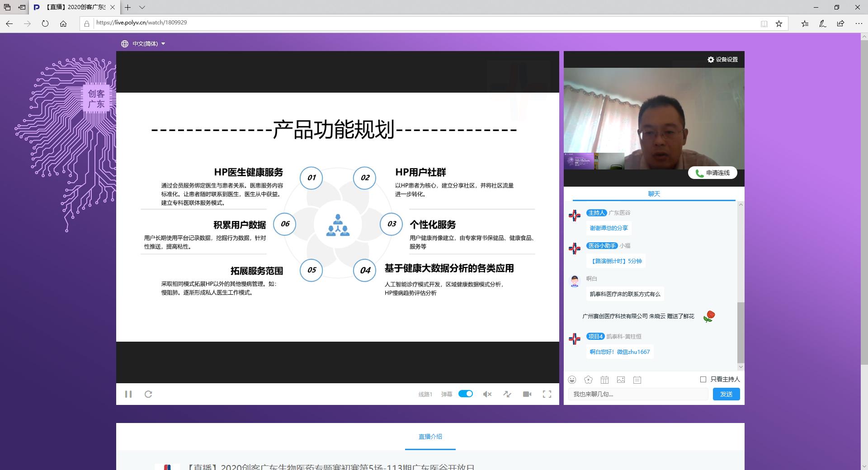Toggle the camera view in player controls
This screenshot has height=470, width=868.
(x=527, y=394)
